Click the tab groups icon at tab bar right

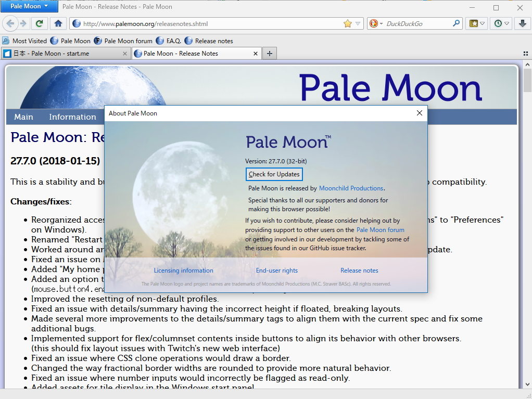tap(526, 53)
